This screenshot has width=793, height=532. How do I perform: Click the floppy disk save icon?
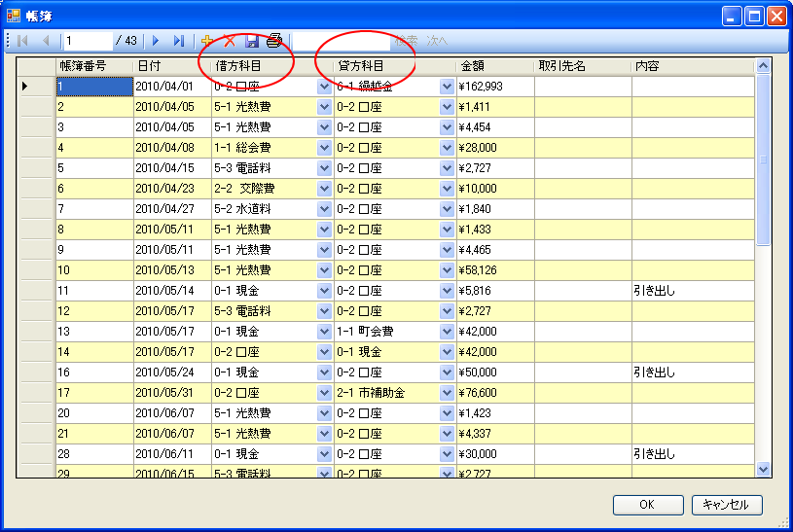[252, 41]
